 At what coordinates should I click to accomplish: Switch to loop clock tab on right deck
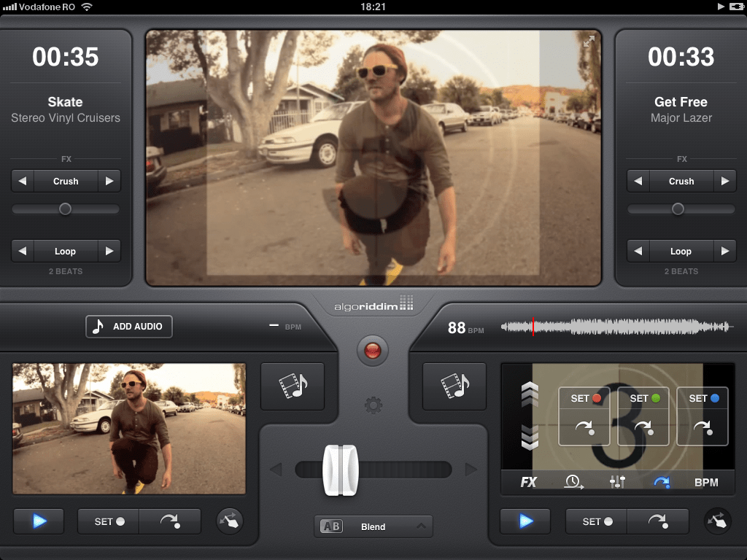click(573, 483)
